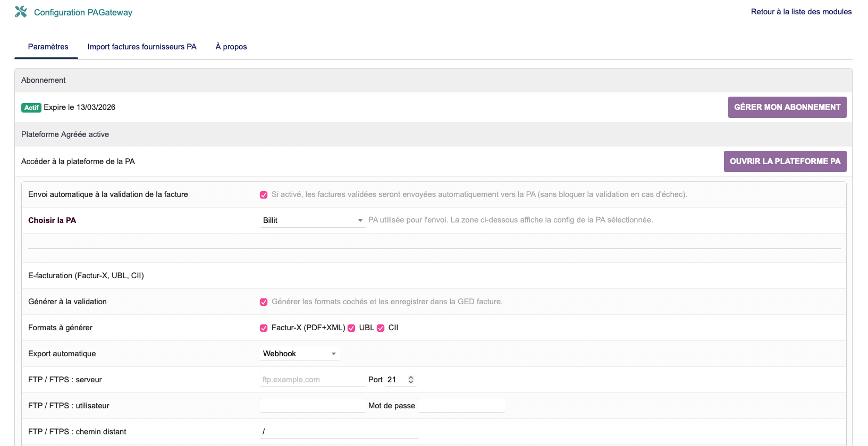Follow Retour à la liste des modules link
This screenshot has width=868, height=446.
(x=801, y=12)
